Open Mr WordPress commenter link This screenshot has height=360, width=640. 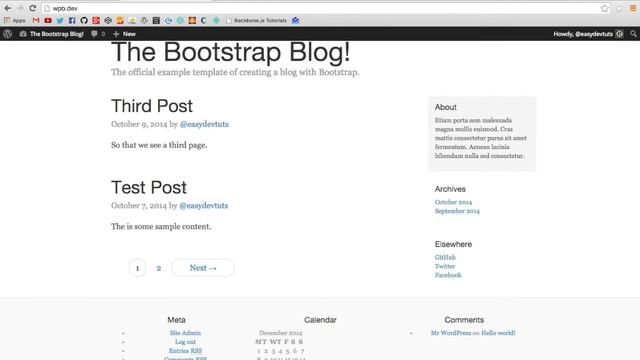(x=451, y=333)
